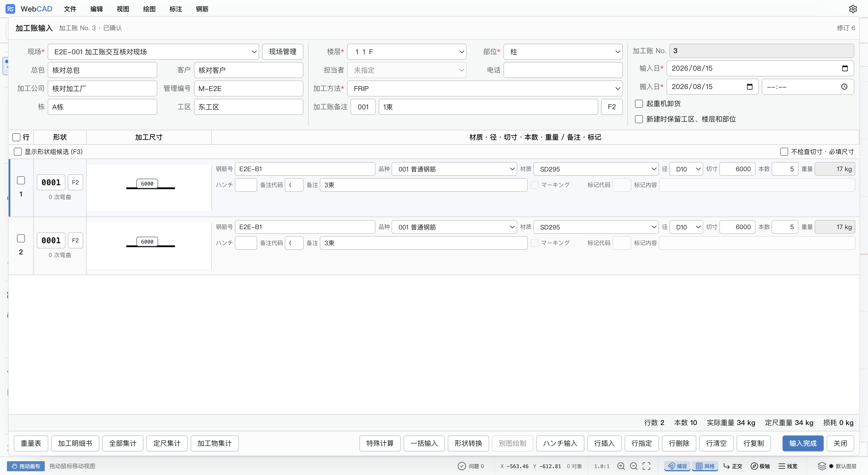Select row 2 checkbox

click(21, 238)
